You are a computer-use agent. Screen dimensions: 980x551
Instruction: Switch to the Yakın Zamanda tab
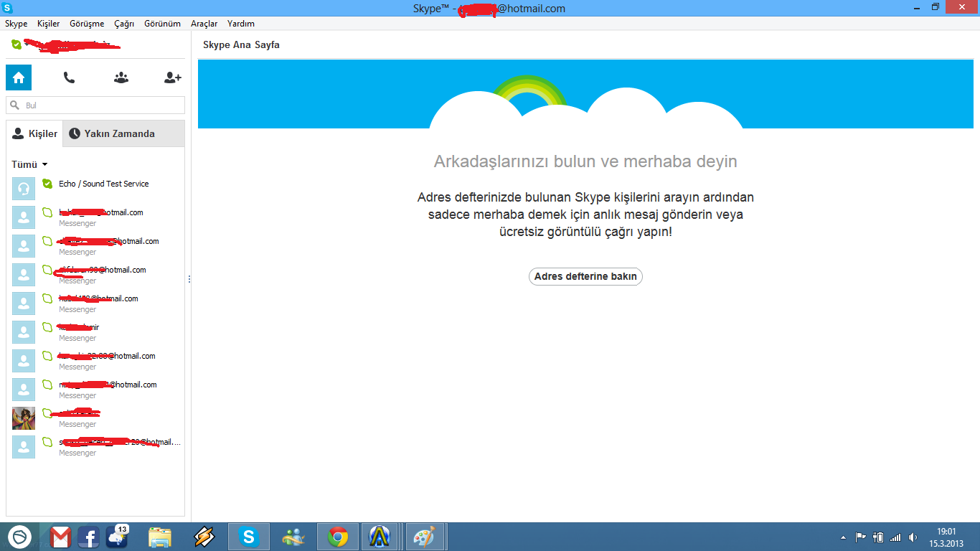click(119, 133)
